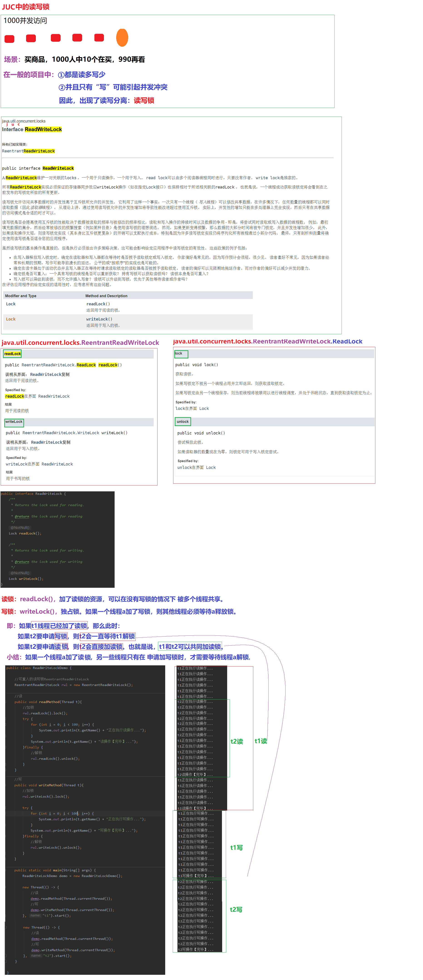Select the leftmost red square shape

(10, 39)
